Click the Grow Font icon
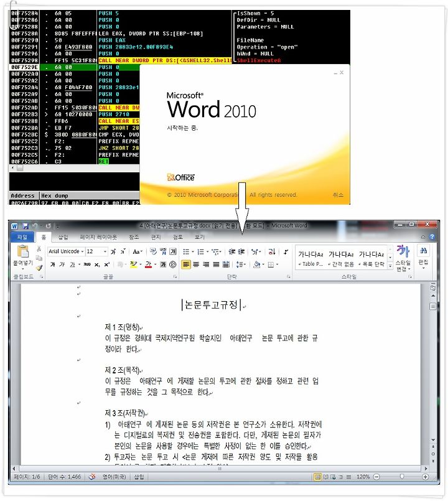Viewport: 448px width, 501px height. point(113,252)
